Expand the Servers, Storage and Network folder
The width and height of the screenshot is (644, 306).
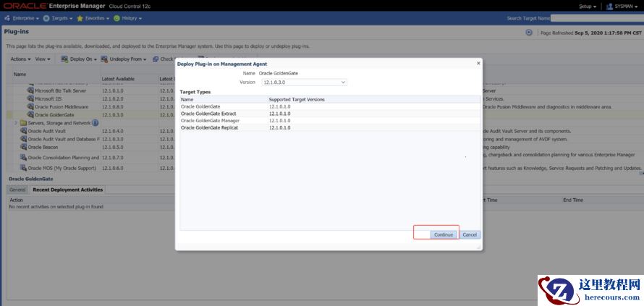click(x=16, y=123)
